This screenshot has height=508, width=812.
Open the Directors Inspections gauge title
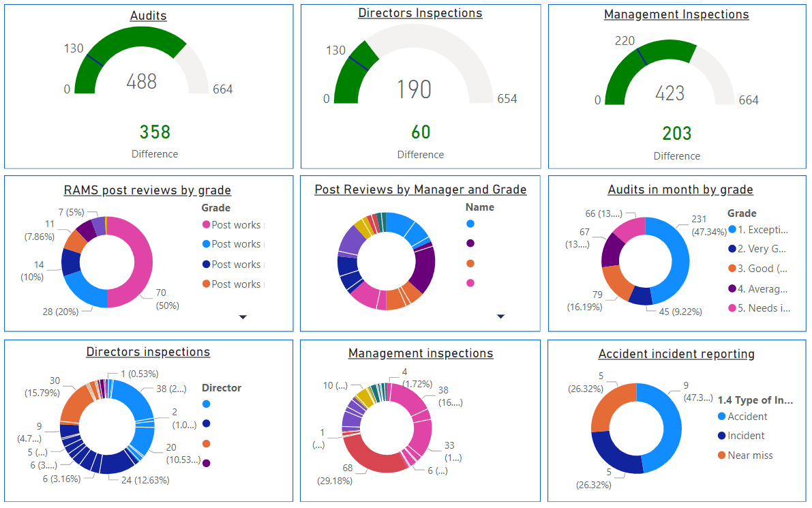(x=420, y=13)
